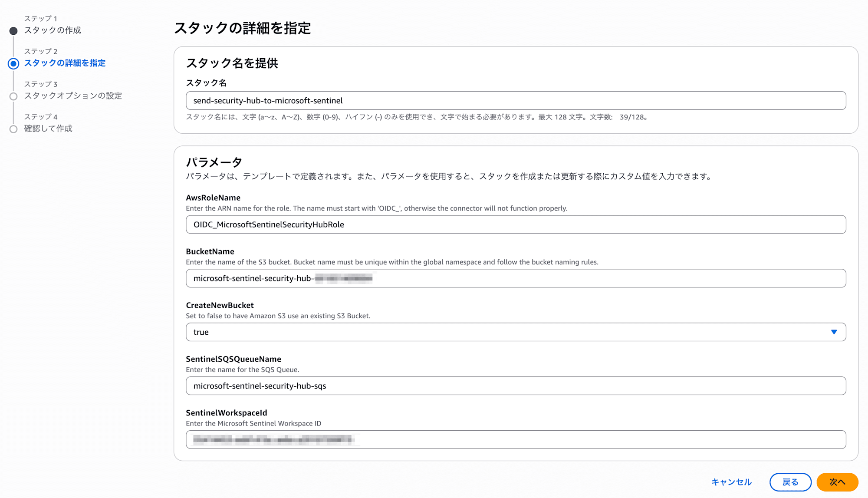868x498 pixels.
Task: Click the AwsRoleName parameter label
Action: coord(213,198)
